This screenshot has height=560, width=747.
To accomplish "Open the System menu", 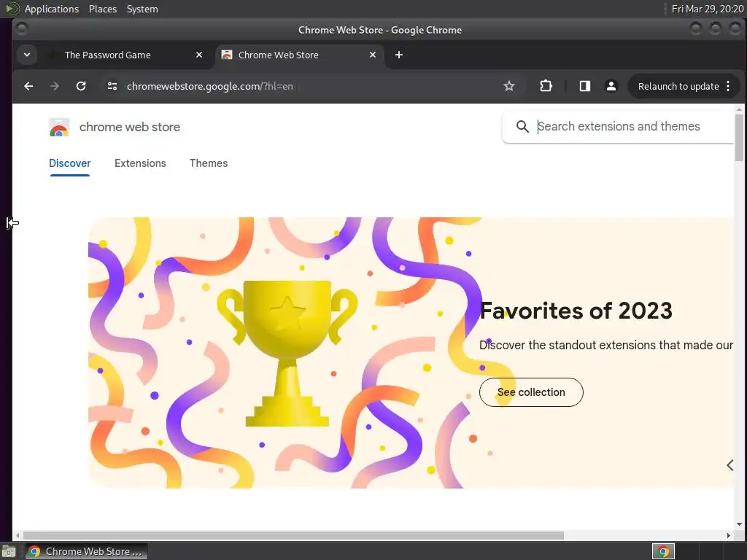I will click(x=142, y=9).
